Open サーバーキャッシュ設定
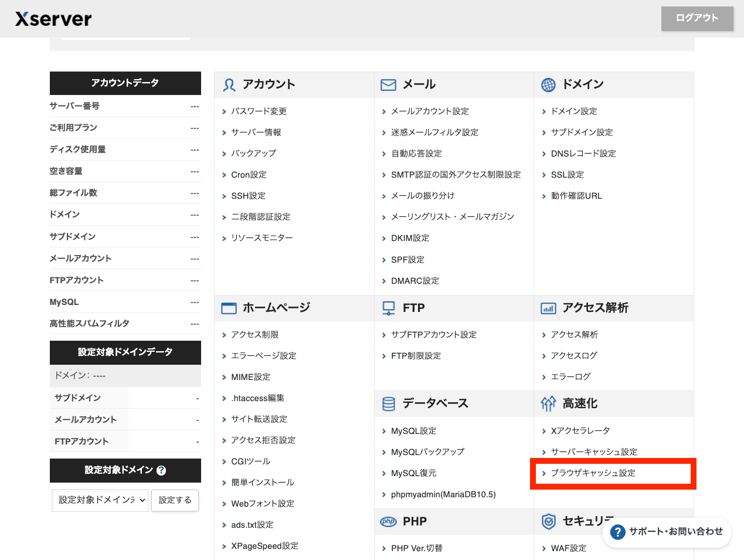 coord(594,452)
